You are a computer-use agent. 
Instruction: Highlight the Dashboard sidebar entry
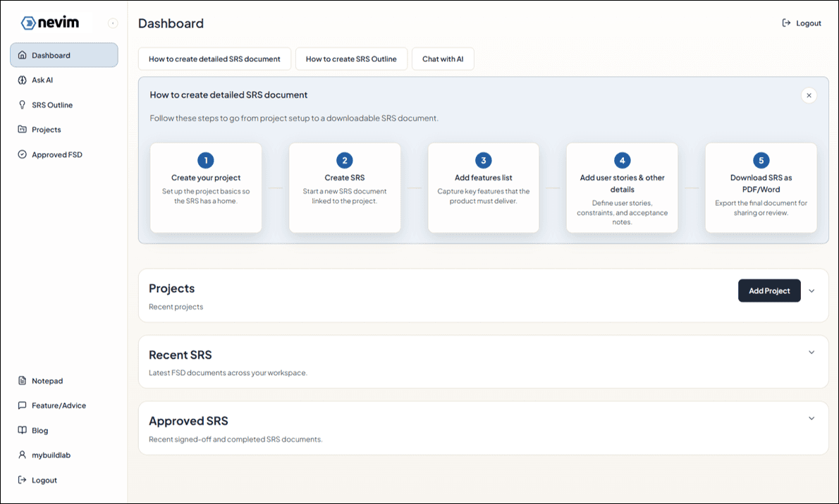(63, 55)
